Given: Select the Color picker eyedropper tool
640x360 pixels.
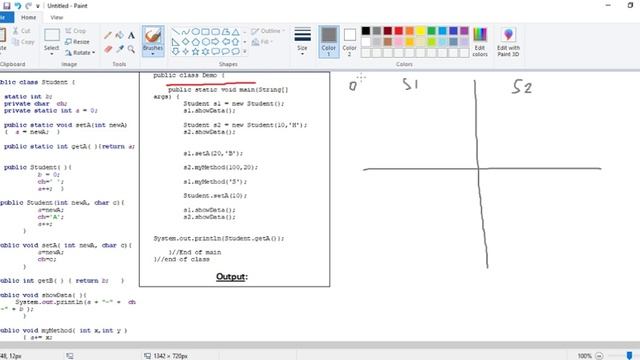Looking at the screenshot, I should [120, 49].
